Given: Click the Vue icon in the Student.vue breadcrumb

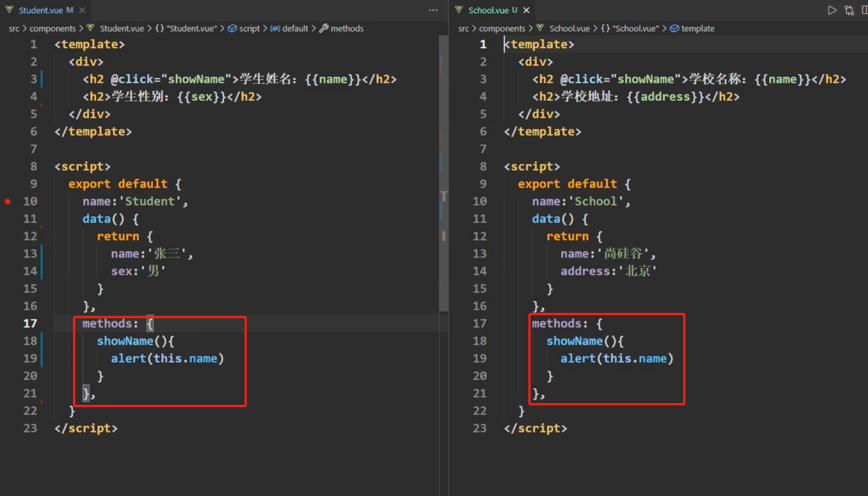Looking at the screenshot, I should (x=91, y=28).
